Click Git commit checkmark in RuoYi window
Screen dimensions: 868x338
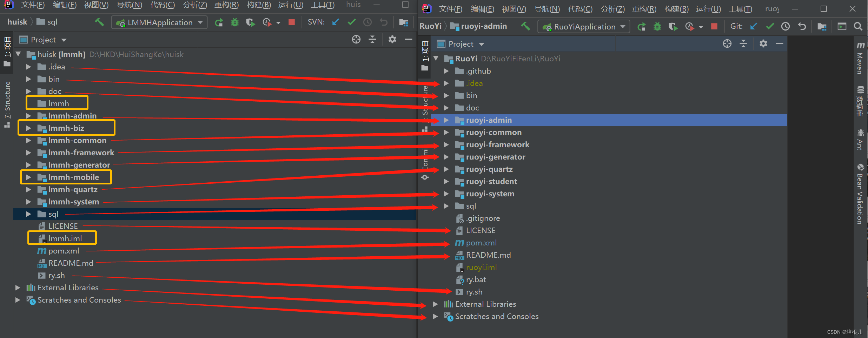click(770, 27)
